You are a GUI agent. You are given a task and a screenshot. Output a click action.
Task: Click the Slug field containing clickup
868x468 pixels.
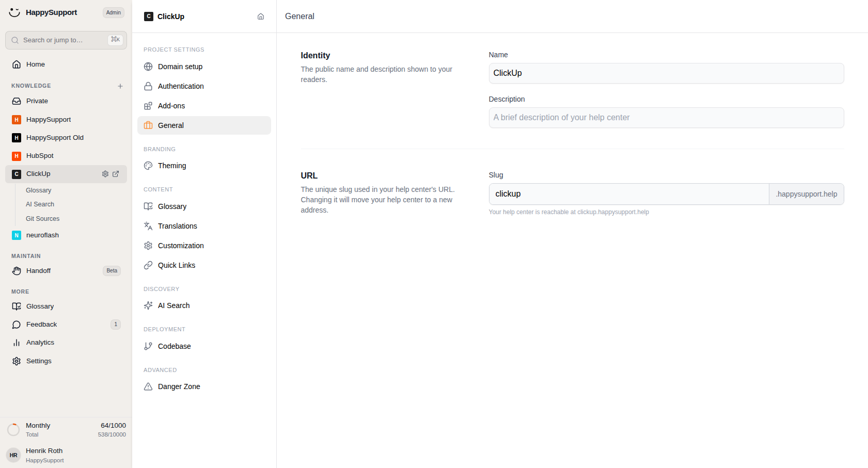[629, 194]
